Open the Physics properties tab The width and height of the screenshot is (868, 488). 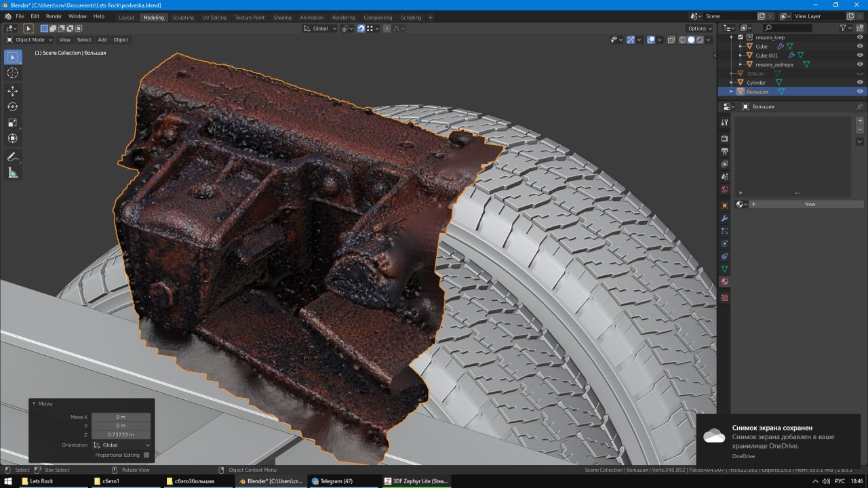724,244
